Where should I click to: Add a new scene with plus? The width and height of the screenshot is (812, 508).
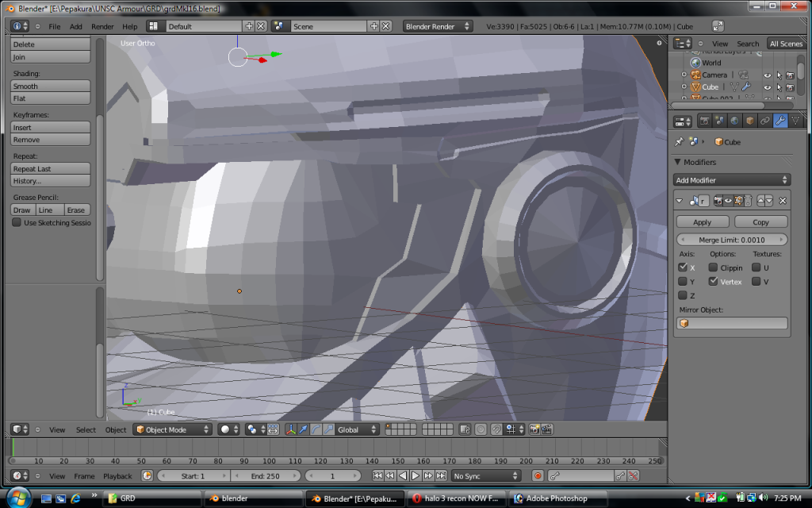374,26
